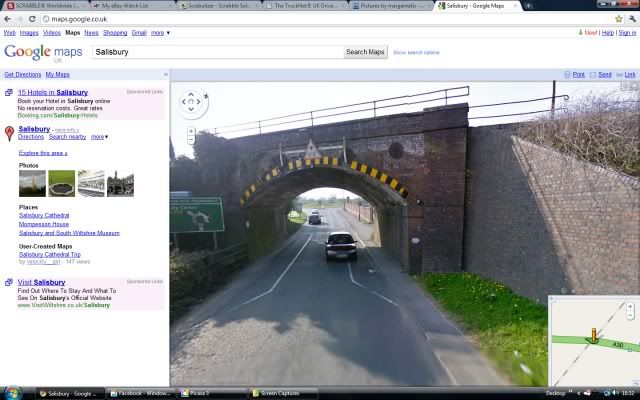Open the News link in Google bar
The height and width of the screenshot is (400, 640).
91,33
